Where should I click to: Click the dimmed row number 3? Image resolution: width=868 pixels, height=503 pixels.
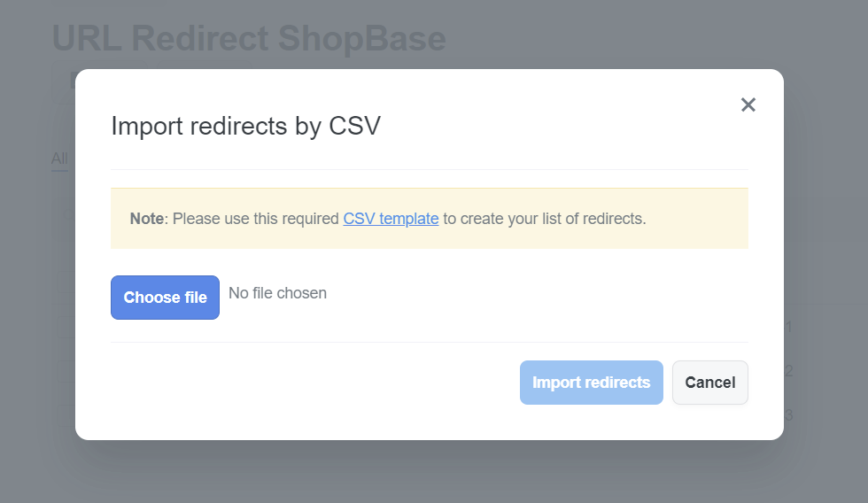789,414
